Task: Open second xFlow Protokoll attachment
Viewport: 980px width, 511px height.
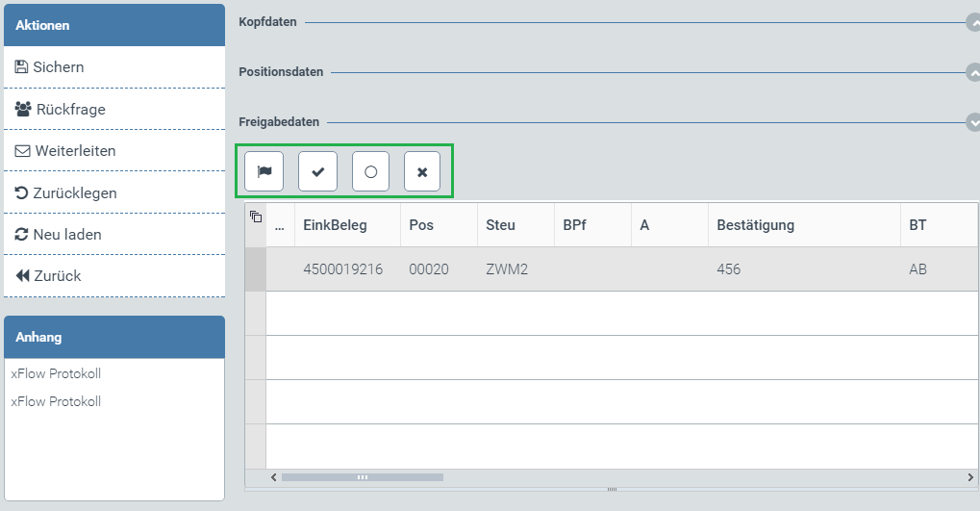Action: tap(56, 401)
